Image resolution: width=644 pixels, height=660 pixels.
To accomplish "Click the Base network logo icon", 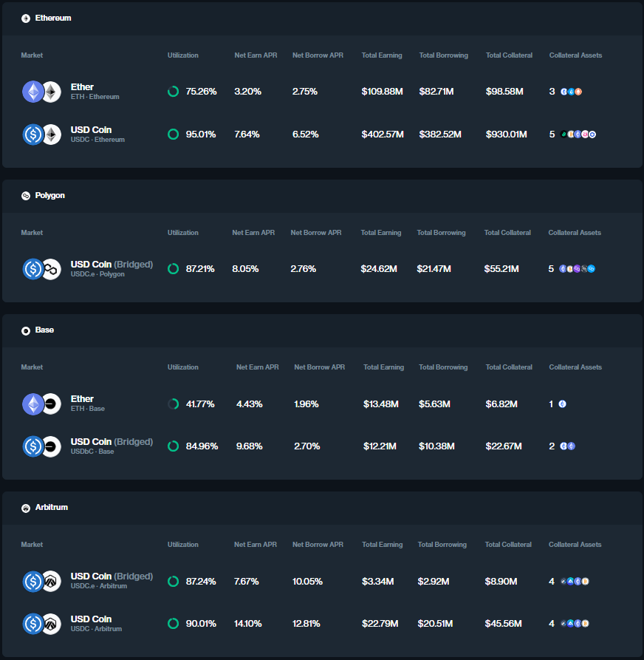I will pyautogui.click(x=26, y=331).
